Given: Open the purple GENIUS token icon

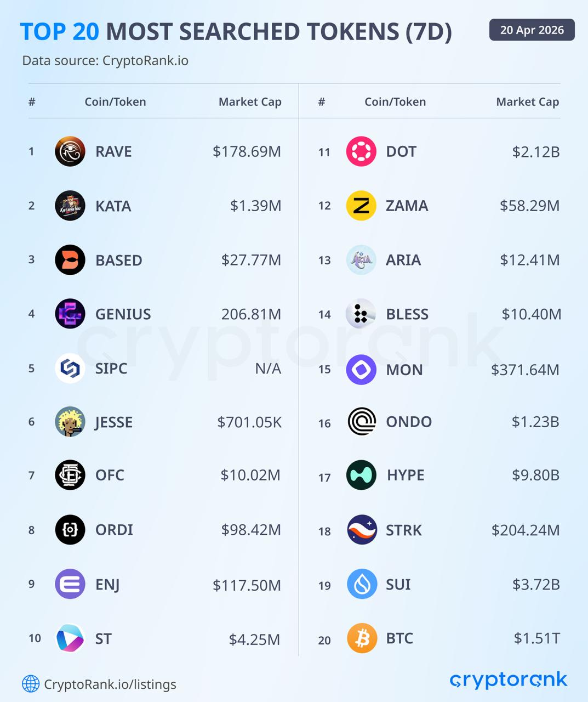Looking at the screenshot, I should point(70,314).
